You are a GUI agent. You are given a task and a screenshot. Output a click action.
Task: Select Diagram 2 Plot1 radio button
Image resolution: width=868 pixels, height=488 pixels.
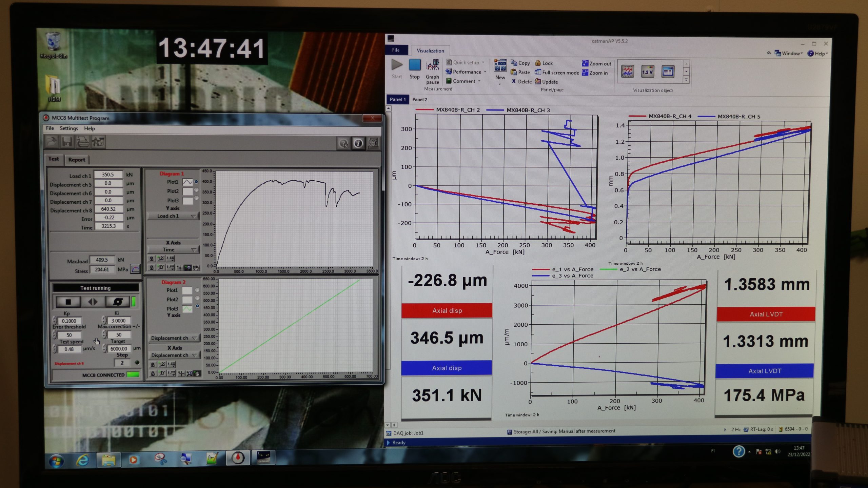click(197, 290)
